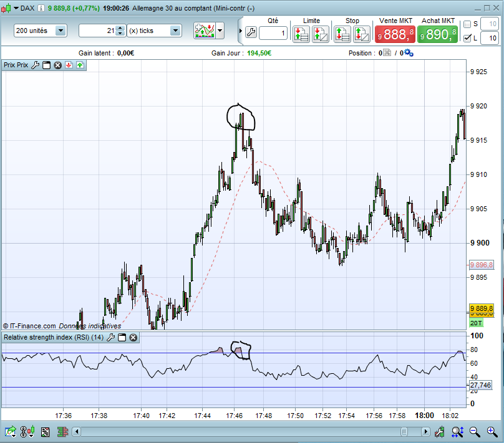Click the chart list icon at bottom
504x443 pixels.
click(x=46, y=432)
